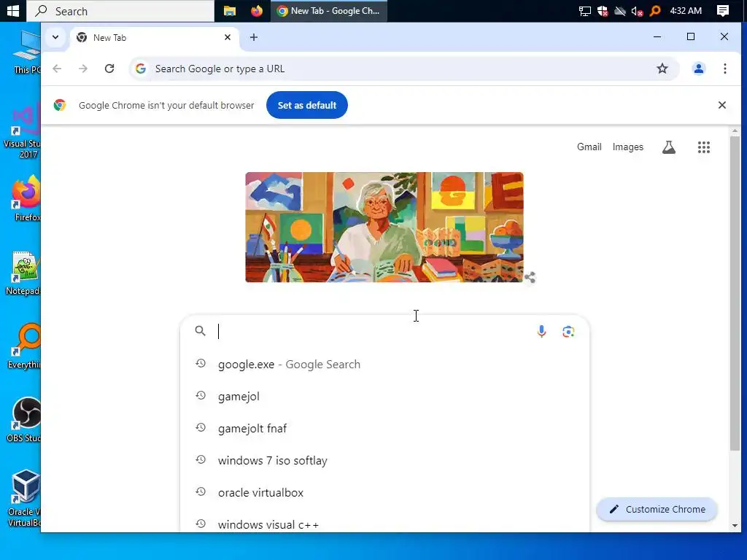
Task: Open a new tab with the plus button
Action: point(254,37)
